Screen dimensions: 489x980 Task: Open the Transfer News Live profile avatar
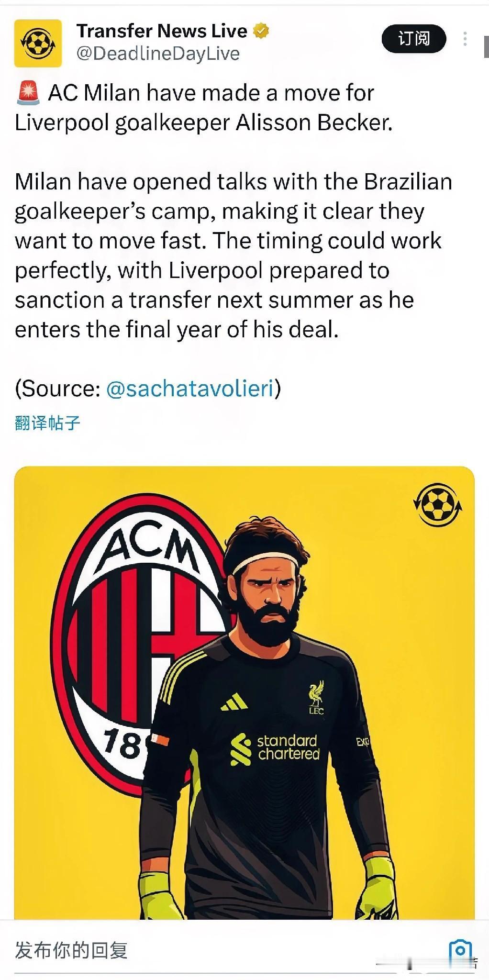coord(38,43)
